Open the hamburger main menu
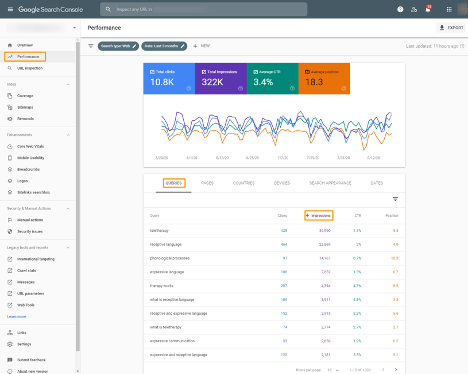The height and width of the screenshot is (374, 468). 10,9
